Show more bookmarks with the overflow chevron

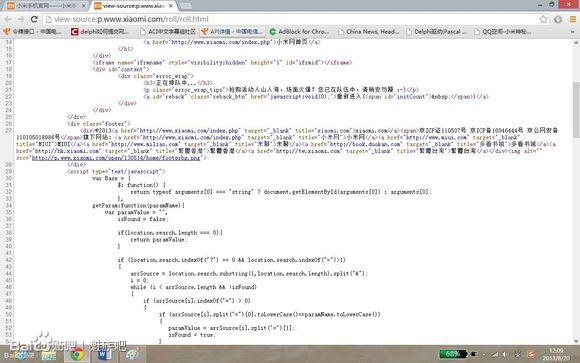coord(573,32)
